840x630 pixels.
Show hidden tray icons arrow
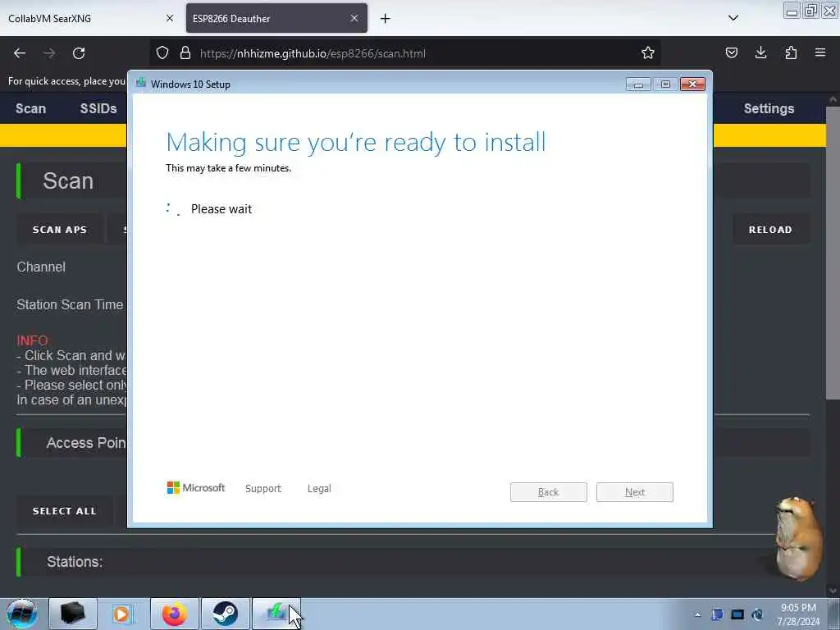tap(697, 614)
